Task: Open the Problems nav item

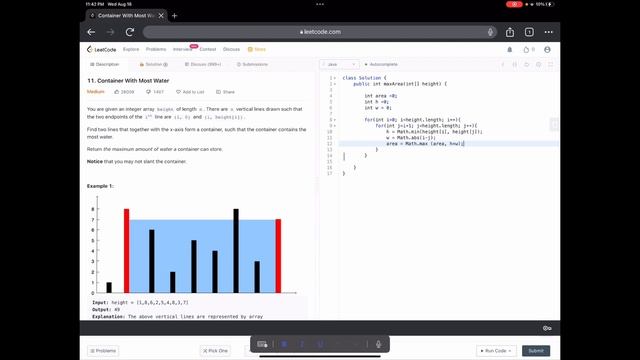Action: click(x=156, y=49)
